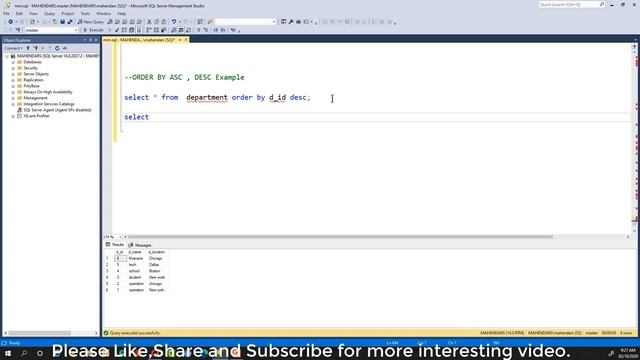This screenshot has width=640, height=360.
Task: Select PolyBase folder in Object Explorer
Action: (x=31, y=86)
